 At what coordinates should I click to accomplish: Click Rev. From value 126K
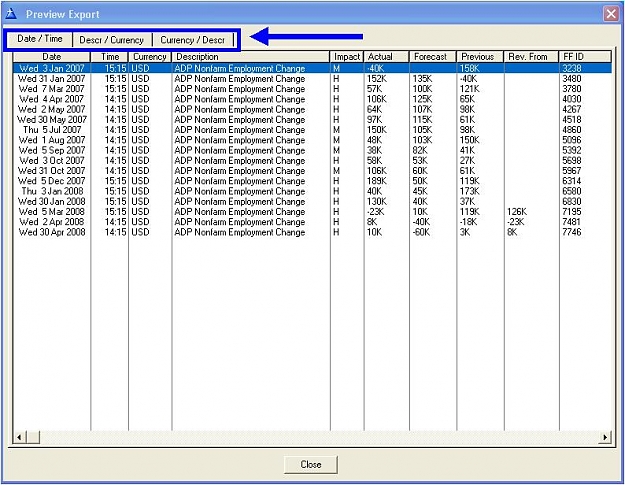click(x=517, y=212)
